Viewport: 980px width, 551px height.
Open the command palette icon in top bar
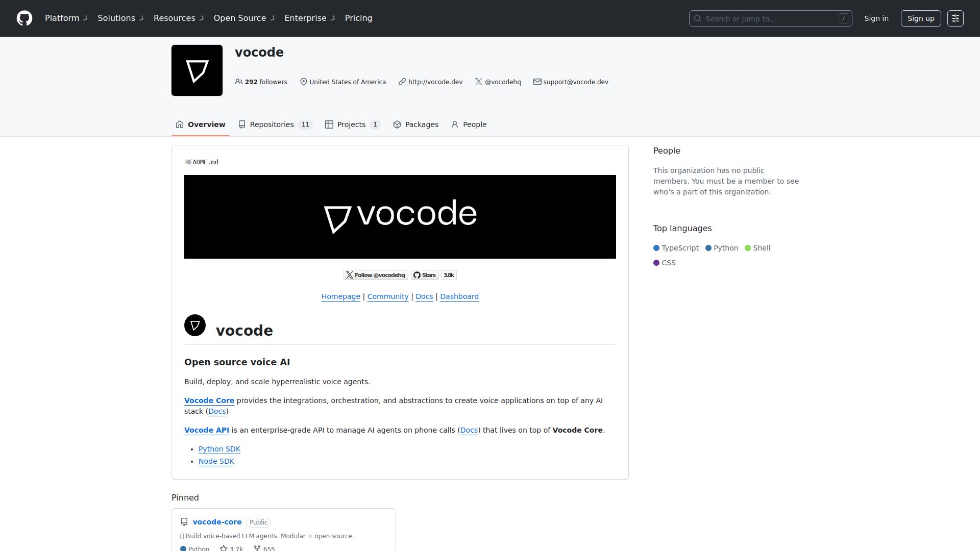[x=955, y=18]
